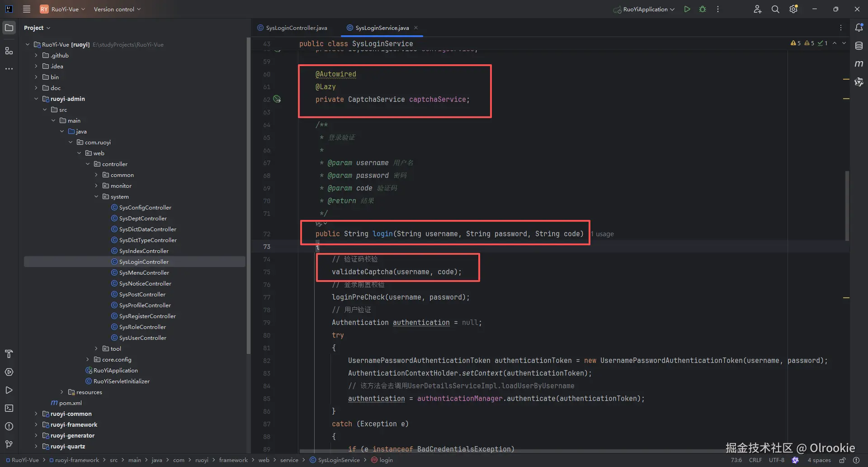Collapse the system package

pos(96,196)
